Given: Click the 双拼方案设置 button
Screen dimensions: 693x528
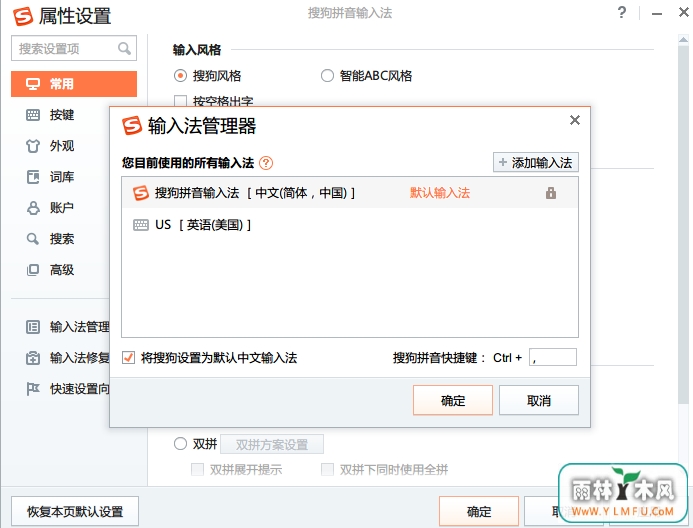Looking at the screenshot, I should (272, 444).
